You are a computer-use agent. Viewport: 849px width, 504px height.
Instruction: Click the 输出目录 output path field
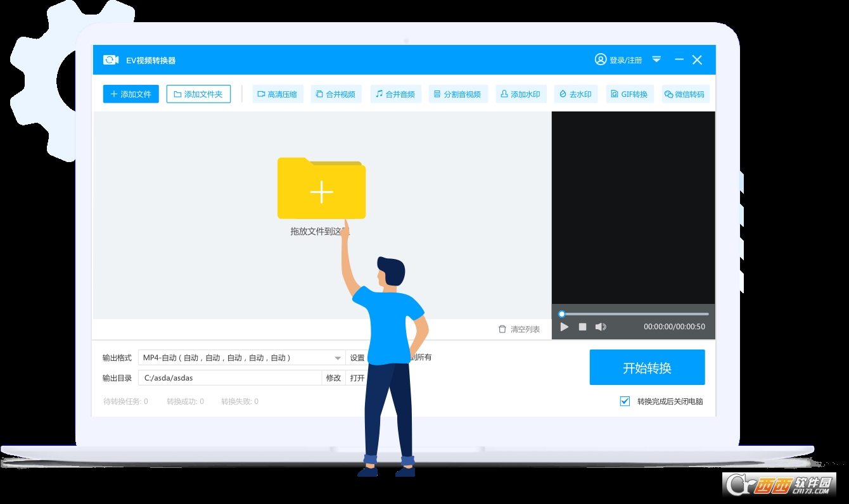point(229,378)
